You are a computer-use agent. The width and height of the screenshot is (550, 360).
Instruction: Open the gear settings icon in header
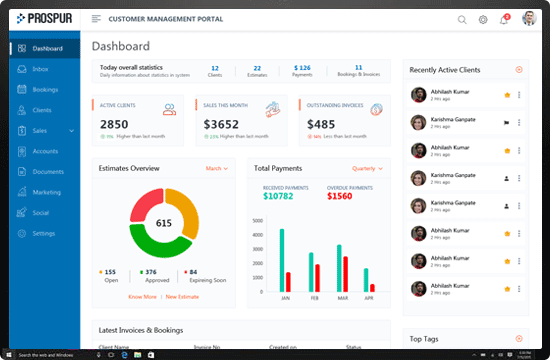point(483,20)
